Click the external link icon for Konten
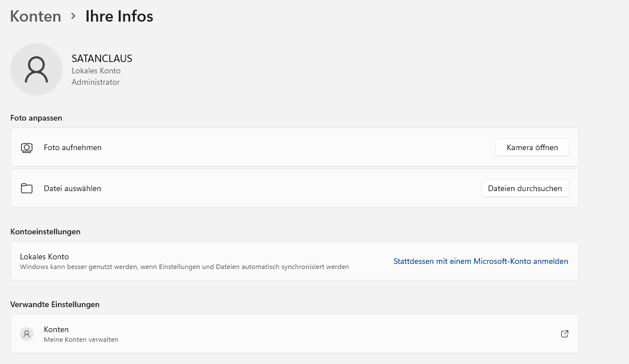Image resolution: width=629 pixels, height=364 pixels. click(x=565, y=334)
